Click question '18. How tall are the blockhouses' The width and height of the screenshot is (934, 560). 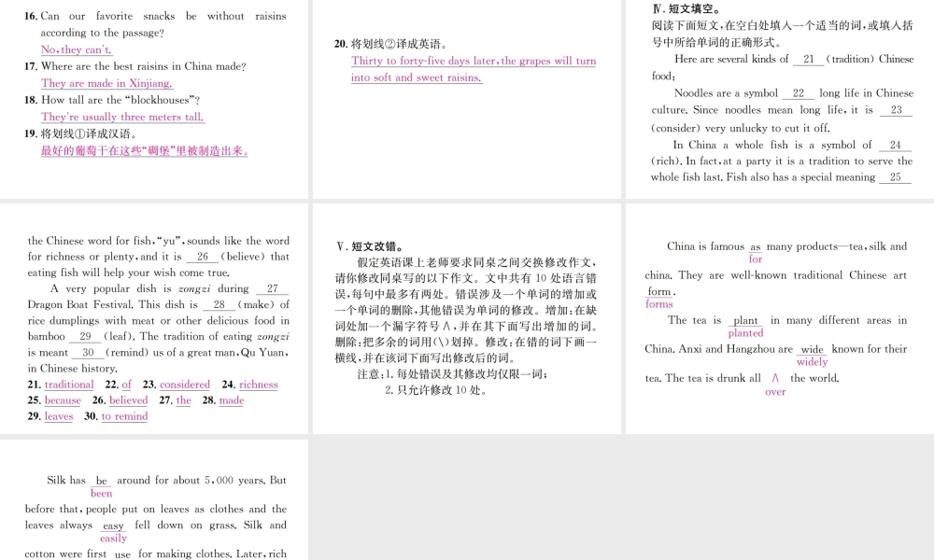click(112, 100)
